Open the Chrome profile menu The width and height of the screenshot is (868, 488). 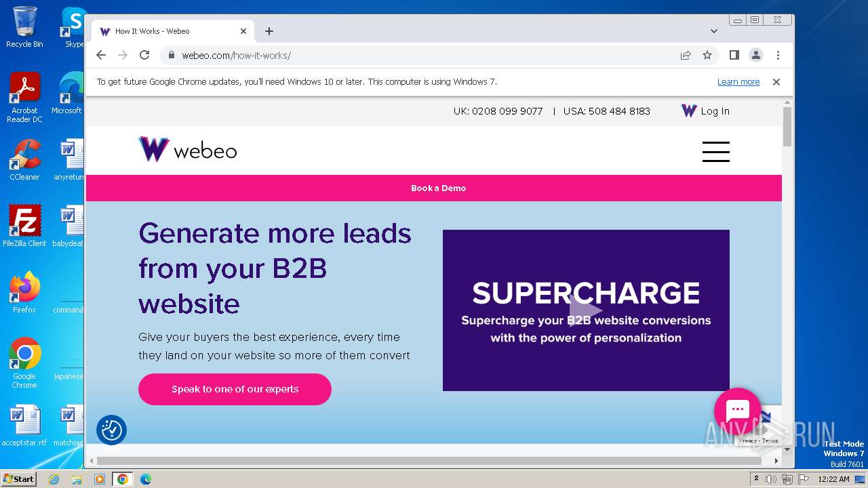755,55
